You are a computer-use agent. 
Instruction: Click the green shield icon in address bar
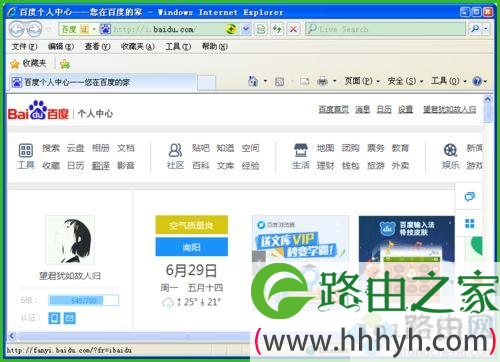coord(231,29)
